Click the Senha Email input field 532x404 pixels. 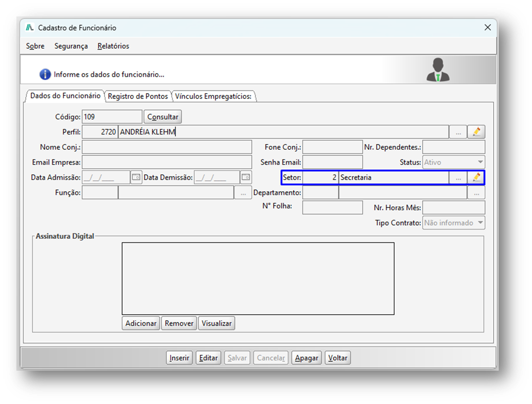pos(333,163)
